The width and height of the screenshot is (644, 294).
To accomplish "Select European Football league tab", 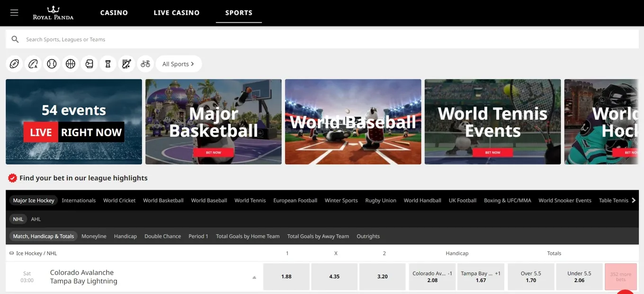I will pyautogui.click(x=295, y=200).
